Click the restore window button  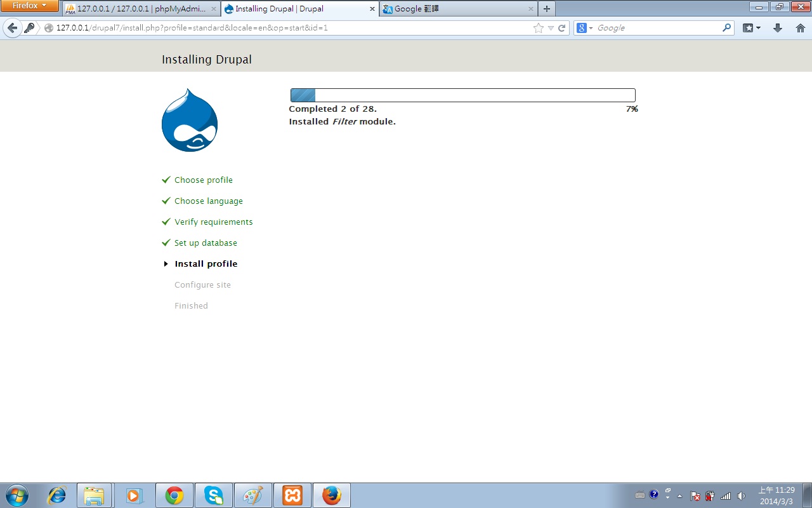coord(778,6)
